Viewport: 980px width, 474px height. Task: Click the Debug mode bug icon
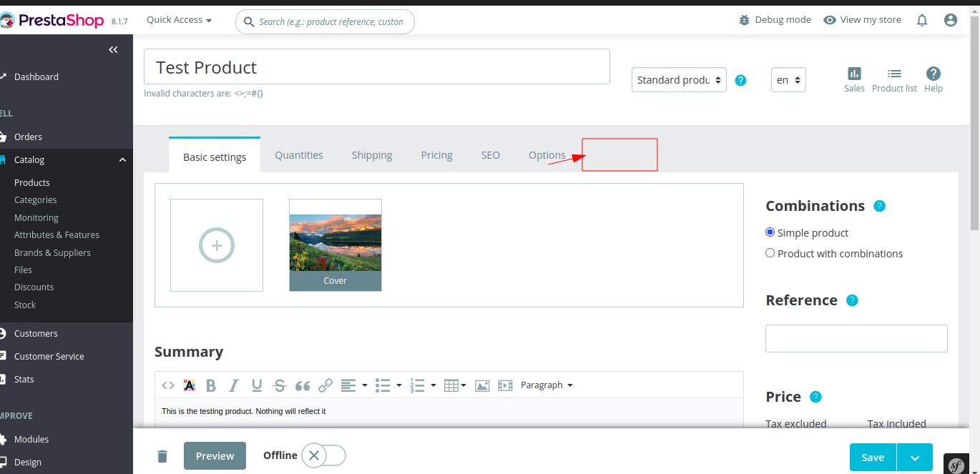click(745, 20)
